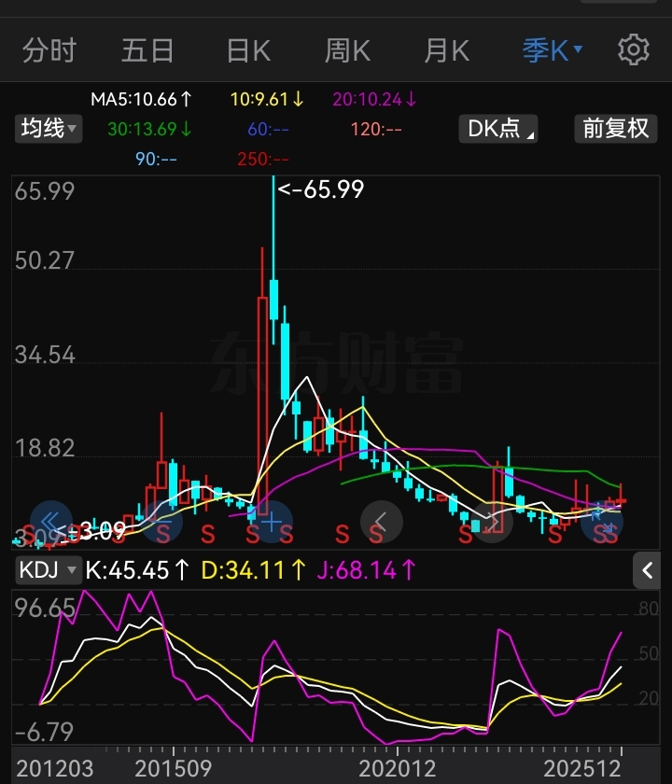This screenshot has width=672, height=784.
Task: Tap the single left arrow chart button
Action: pos(382,522)
